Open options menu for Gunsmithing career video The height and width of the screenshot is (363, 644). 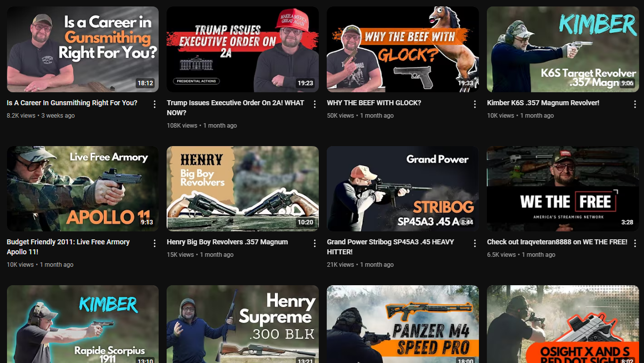[x=155, y=104]
